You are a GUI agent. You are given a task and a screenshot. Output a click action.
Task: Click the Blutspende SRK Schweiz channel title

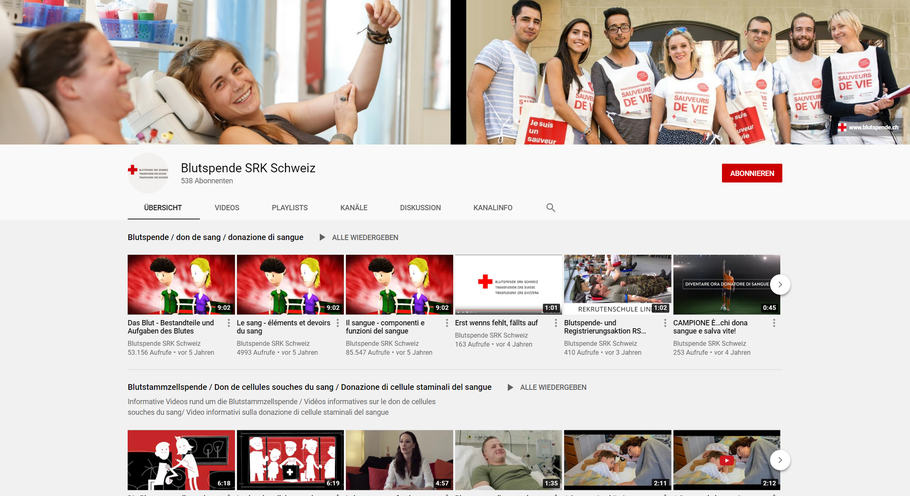click(x=248, y=168)
